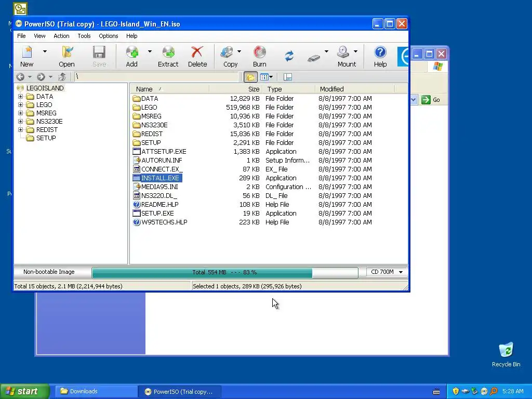Open the dropdown arrow next to Copy
The width and height of the screenshot is (532, 399).
point(239,51)
